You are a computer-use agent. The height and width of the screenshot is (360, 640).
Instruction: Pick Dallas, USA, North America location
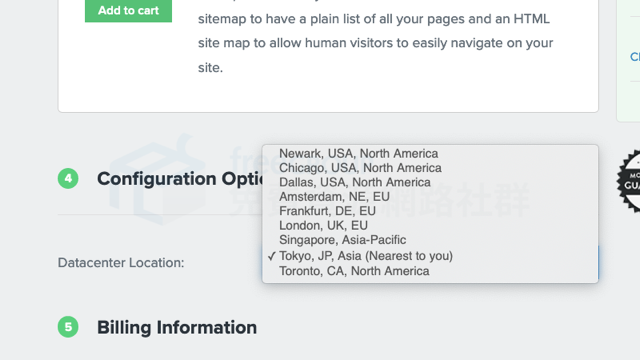click(430, 182)
